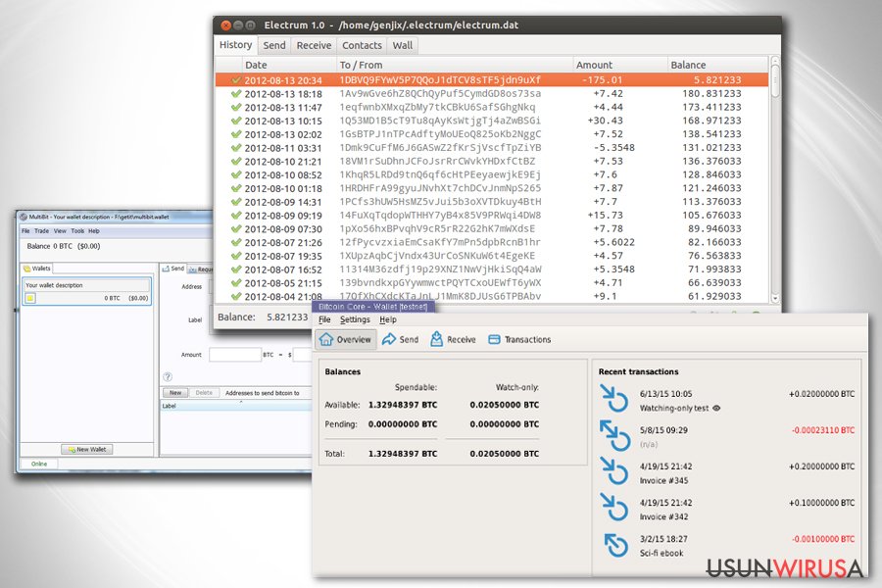Select the Send tab in MultiBit
Screen dimensions: 882x588
[173, 269]
